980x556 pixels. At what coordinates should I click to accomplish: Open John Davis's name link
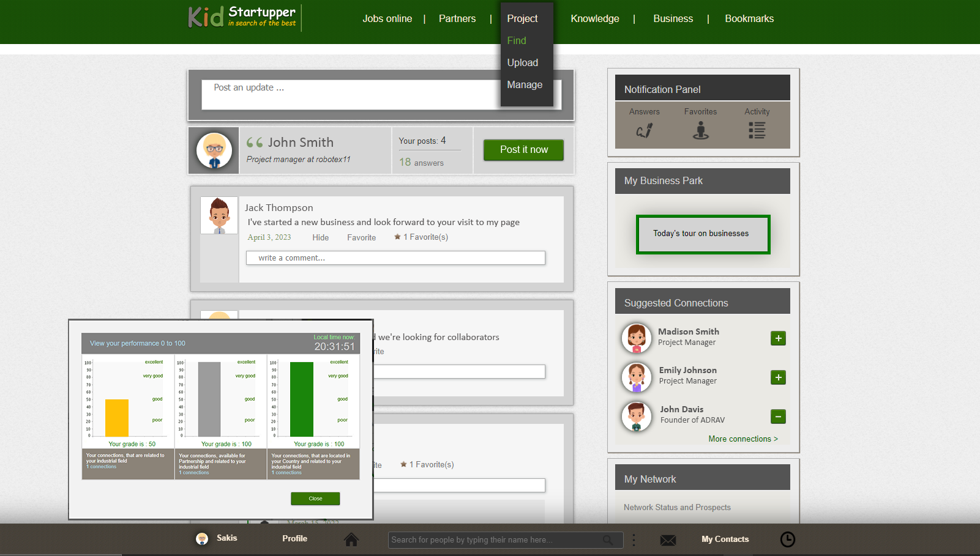tap(682, 409)
